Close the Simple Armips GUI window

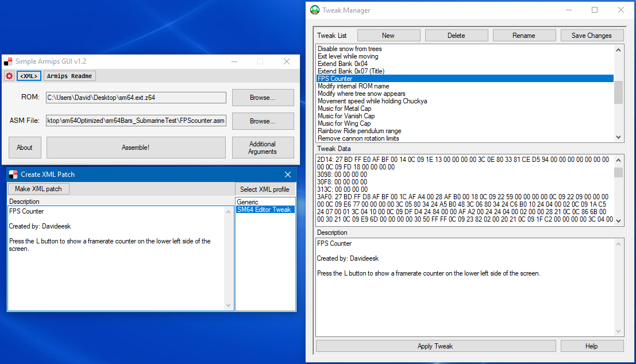click(287, 61)
